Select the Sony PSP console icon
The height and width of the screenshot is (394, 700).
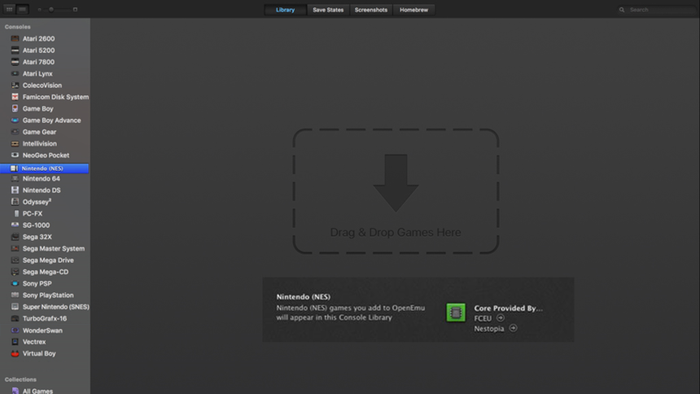pos(15,283)
